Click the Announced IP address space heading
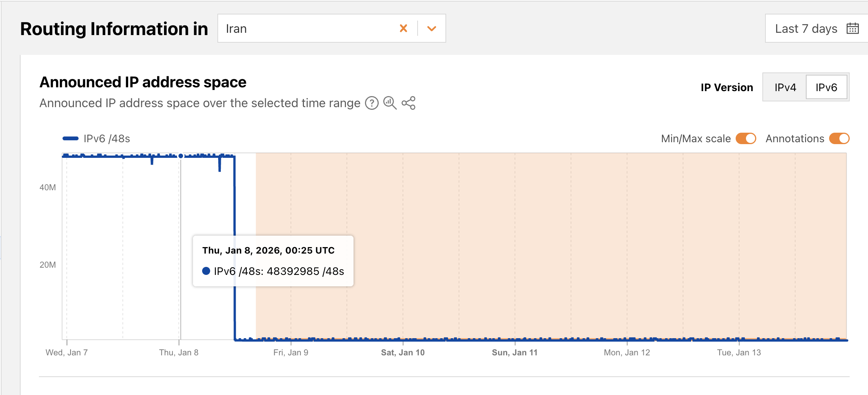Screen dimensions: 868x395 click(x=143, y=82)
